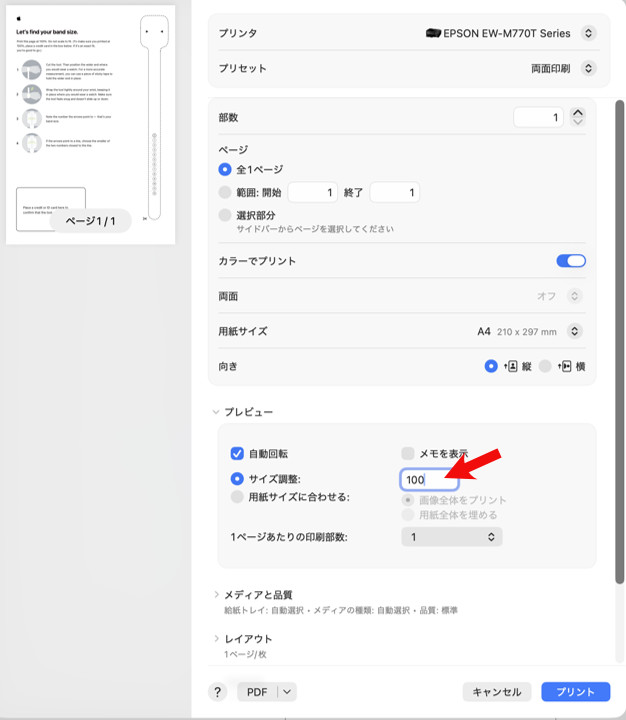
Task: Select 用紙サイズに合わせる radio button
Action: click(x=237, y=497)
